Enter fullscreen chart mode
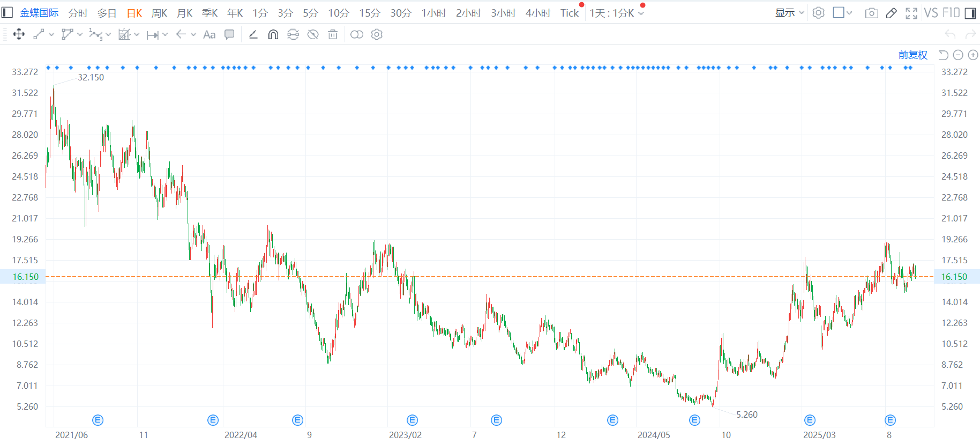 coord(911,13)
